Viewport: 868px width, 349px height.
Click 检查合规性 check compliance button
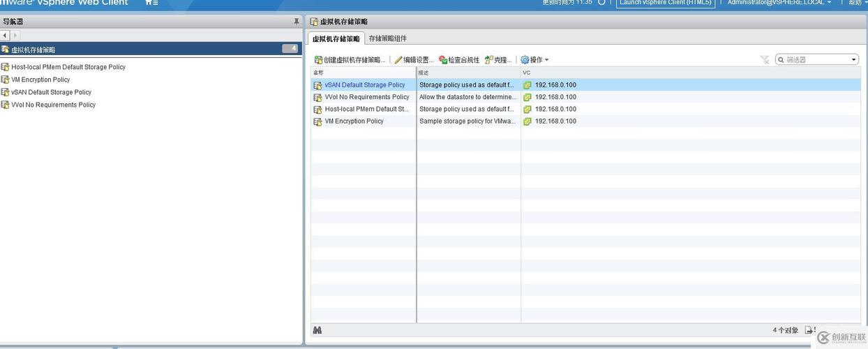pyautogui.click(x=458, y=60)
